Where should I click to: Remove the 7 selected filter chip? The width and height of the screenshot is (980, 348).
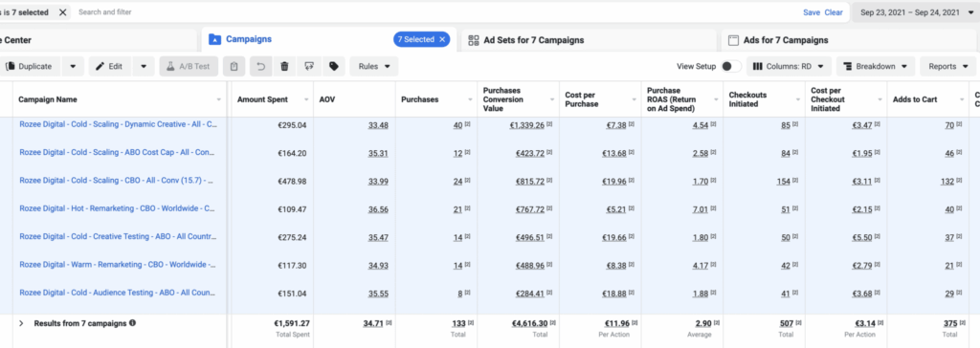[62, 11]
